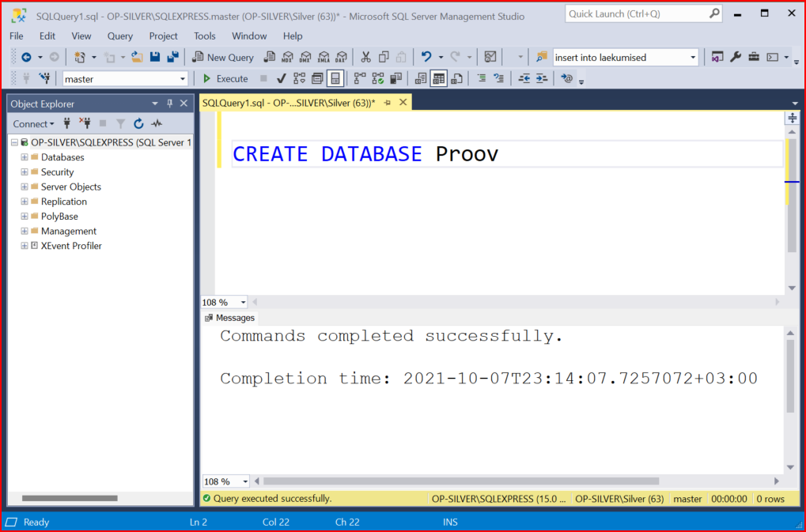Screen dimensions: 806x532
Task: Collapse the OP-SILVER\SQLEXPRESS server node
Action: click(x=14, y=142)
